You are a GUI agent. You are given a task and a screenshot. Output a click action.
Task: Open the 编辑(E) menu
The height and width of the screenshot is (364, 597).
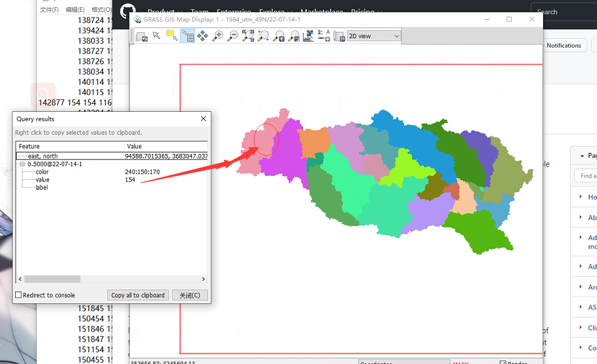75,10
